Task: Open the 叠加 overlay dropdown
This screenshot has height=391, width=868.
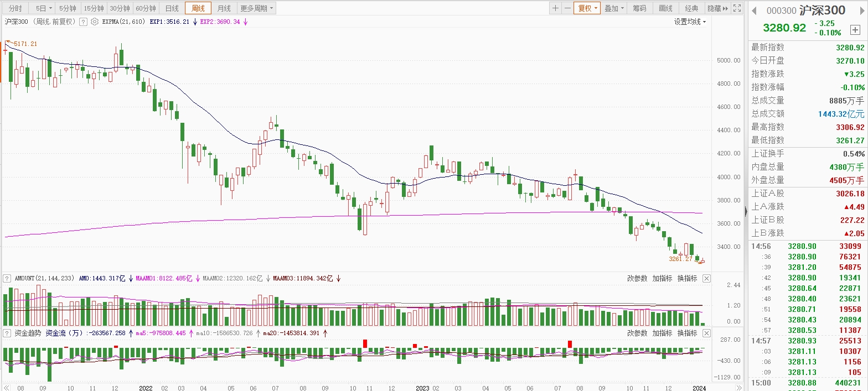Action: pyautogui.click(x=614, y=8)
